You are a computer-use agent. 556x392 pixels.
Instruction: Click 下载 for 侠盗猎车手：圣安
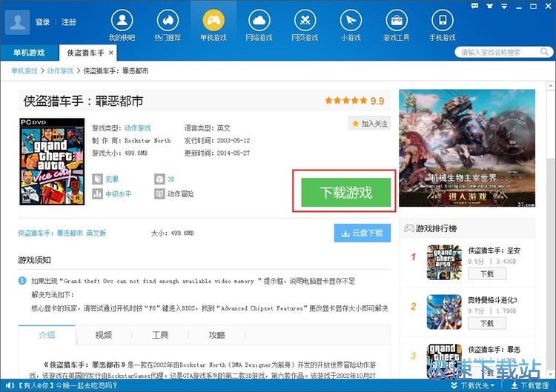point(487,273)
